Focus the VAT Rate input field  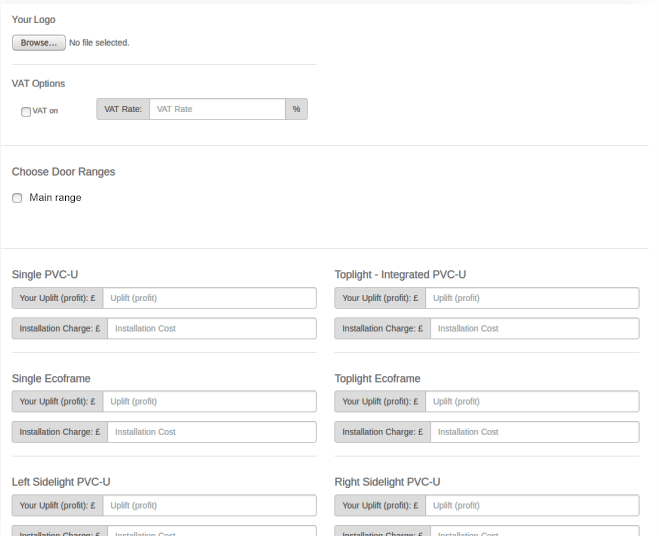(217, 109)
